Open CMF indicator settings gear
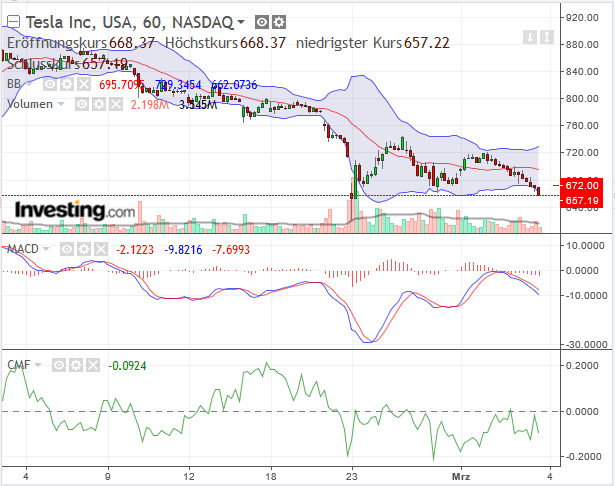This screenshot has width=615, height=486. click(x=76, y=365)
